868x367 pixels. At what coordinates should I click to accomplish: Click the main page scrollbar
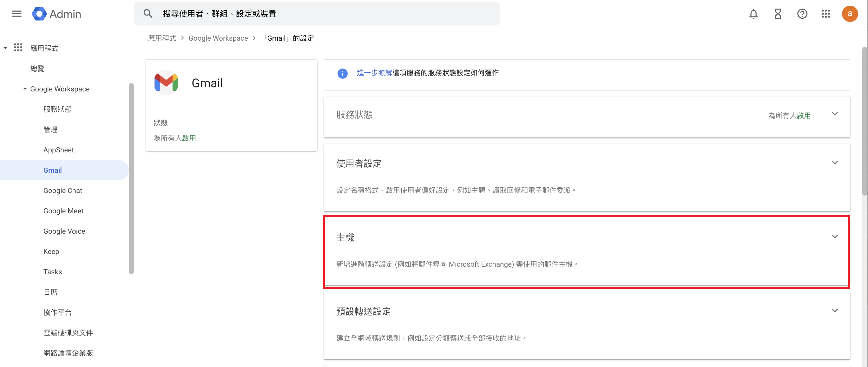[x=865, y=121]
